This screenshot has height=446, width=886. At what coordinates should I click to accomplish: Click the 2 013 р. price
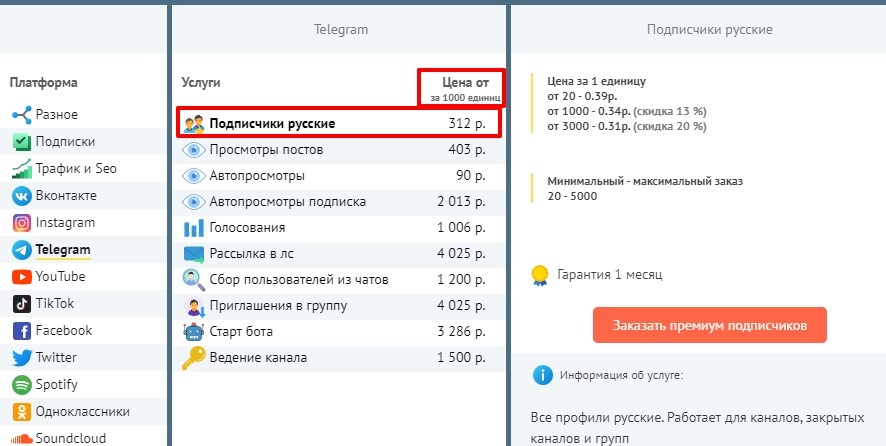click(x=461, y=202)
